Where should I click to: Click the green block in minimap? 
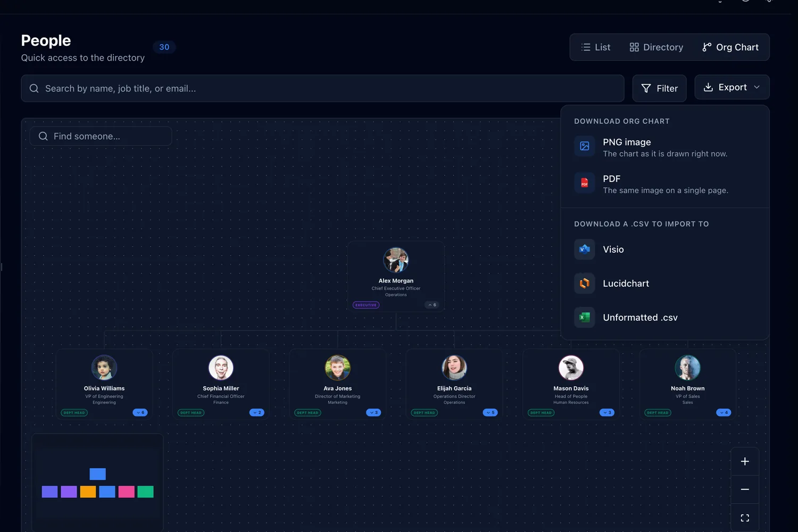tap(145, 492)
